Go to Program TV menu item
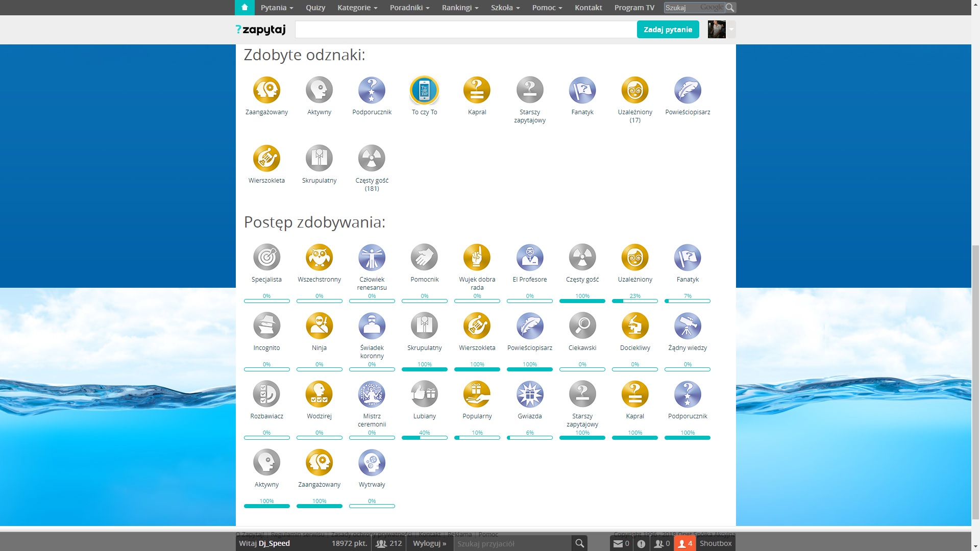Viewport: 980px width, 551px height. point(634,8)
